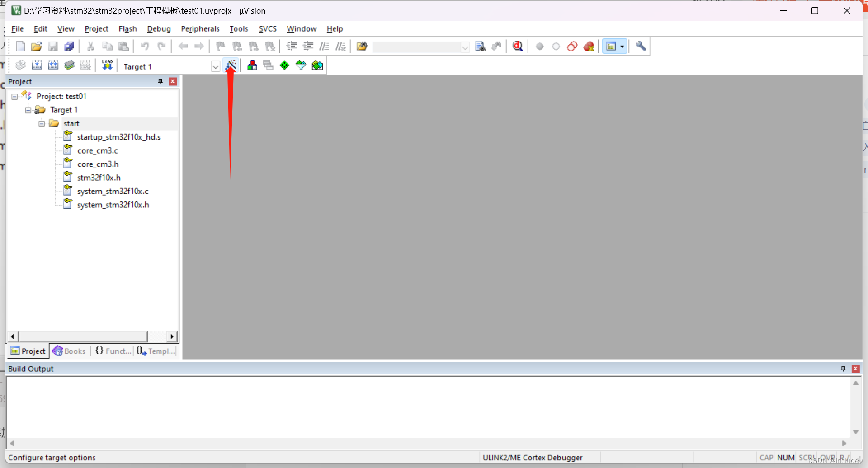
Task: Save the current file
Action: (53, 47)
